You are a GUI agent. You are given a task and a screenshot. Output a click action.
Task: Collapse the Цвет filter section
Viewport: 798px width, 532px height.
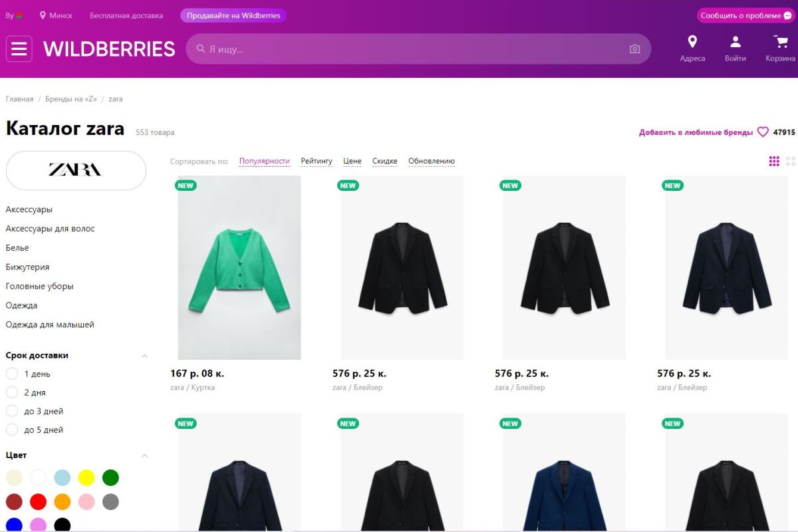(144, 456)
